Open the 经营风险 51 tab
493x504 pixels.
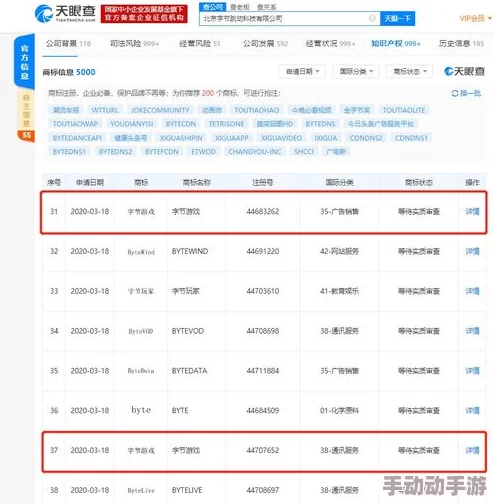point(200,43)
